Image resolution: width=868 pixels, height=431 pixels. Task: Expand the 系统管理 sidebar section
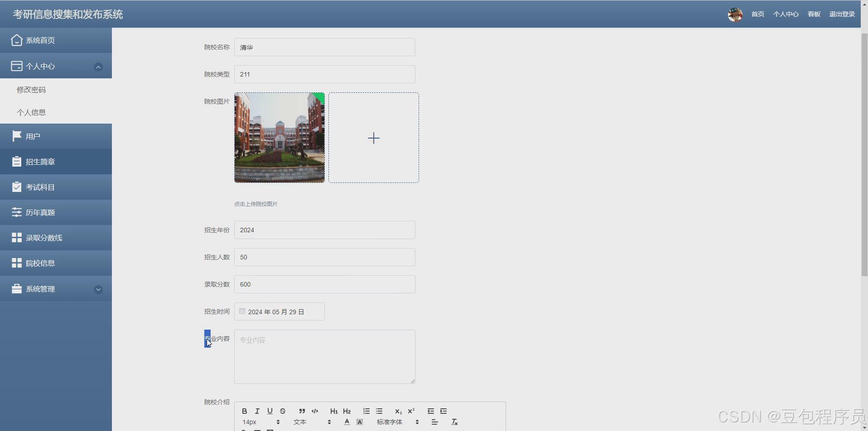tap(98, 290)
